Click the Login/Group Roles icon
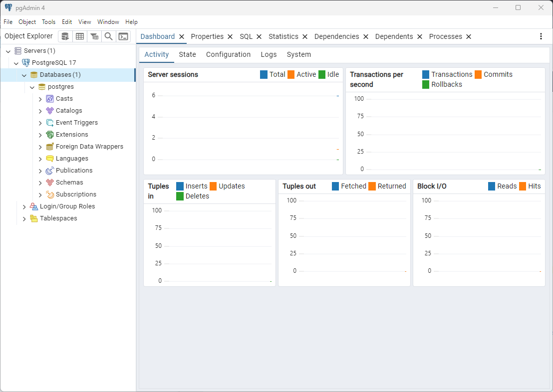 point(34,206)
